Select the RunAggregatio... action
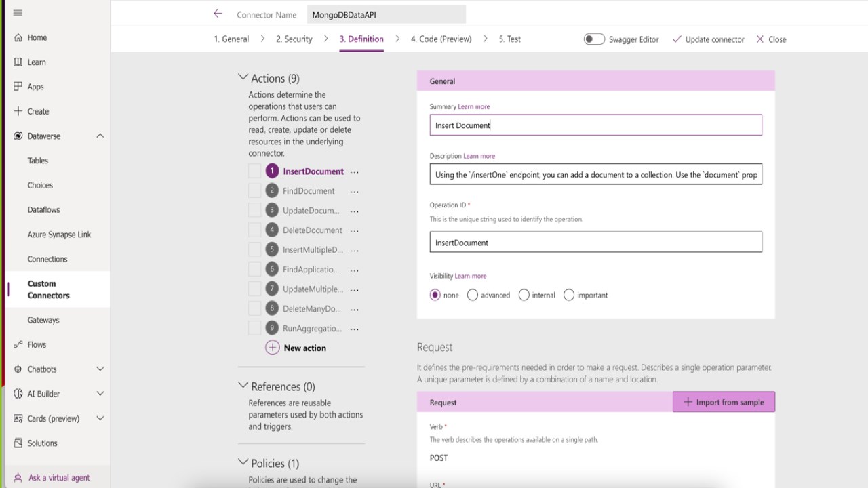This screenshot has width=868, height=488. point(312,329)
